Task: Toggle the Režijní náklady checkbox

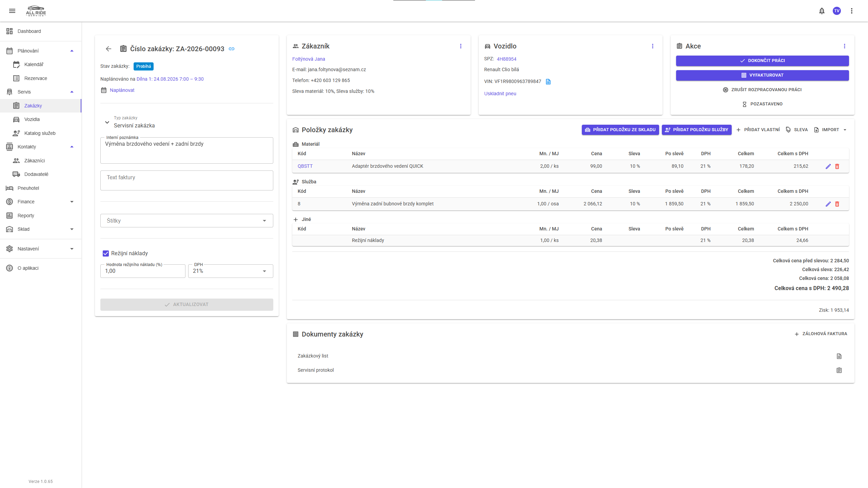Action: click(106, 253)
